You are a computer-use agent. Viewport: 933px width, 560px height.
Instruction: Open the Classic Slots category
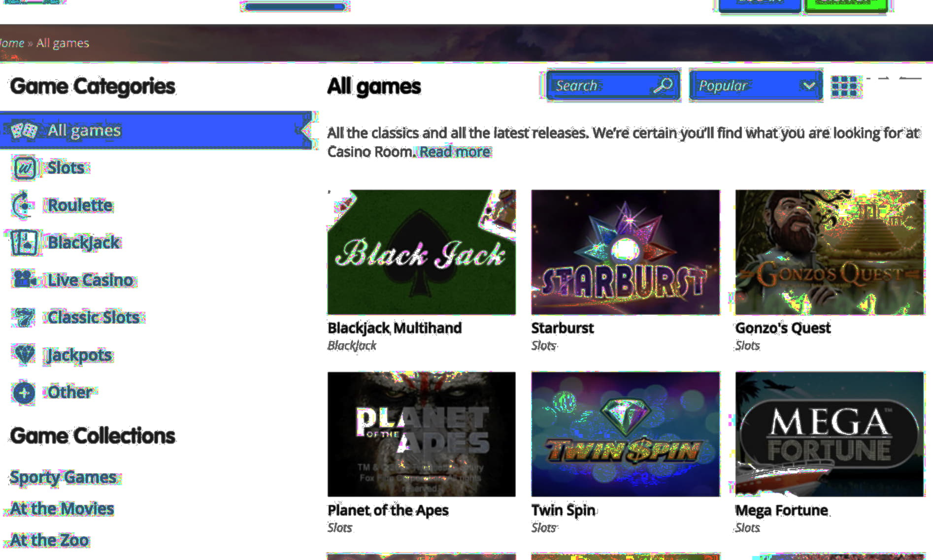94,318
